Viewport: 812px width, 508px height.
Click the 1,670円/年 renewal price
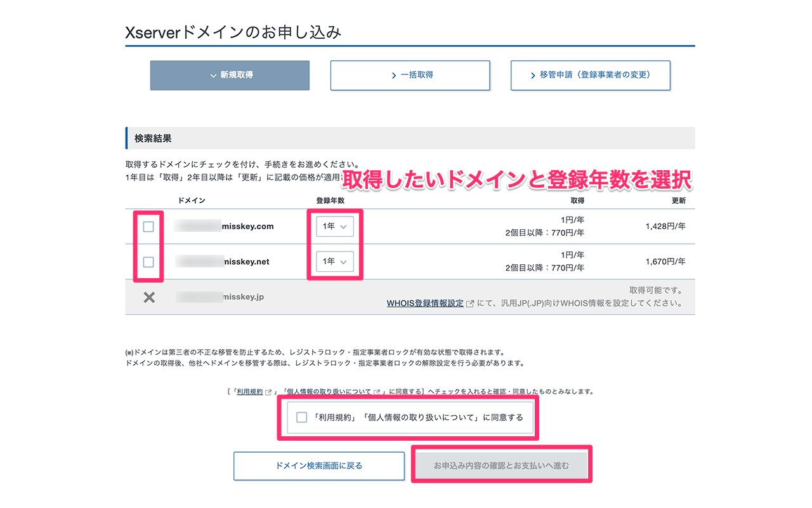(x=665, y=262)
